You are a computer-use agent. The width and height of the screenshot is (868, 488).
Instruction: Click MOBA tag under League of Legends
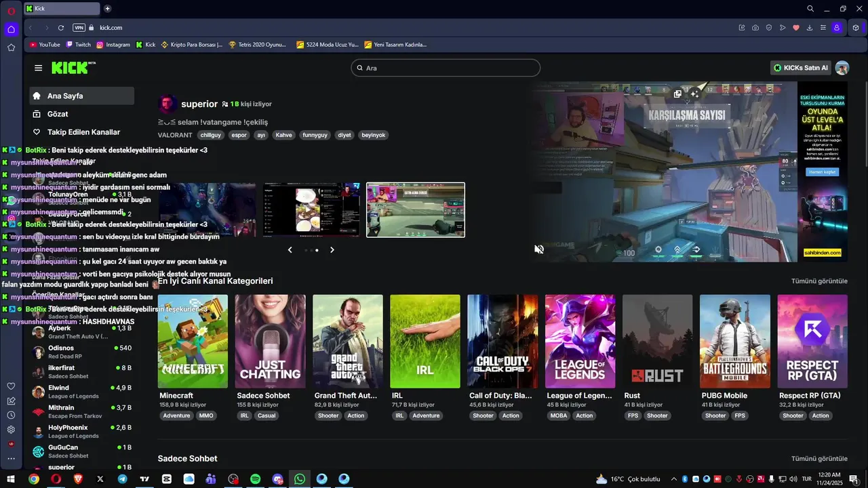(x=559, y=415)
